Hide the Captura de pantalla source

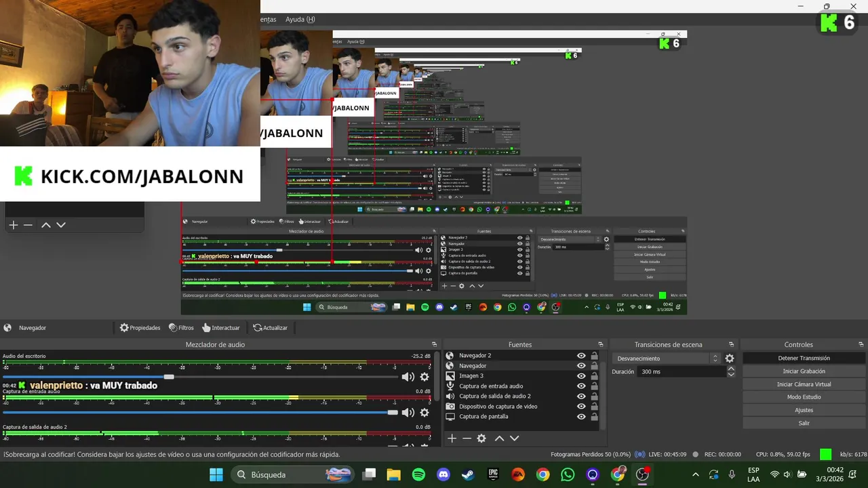[581, 417]
